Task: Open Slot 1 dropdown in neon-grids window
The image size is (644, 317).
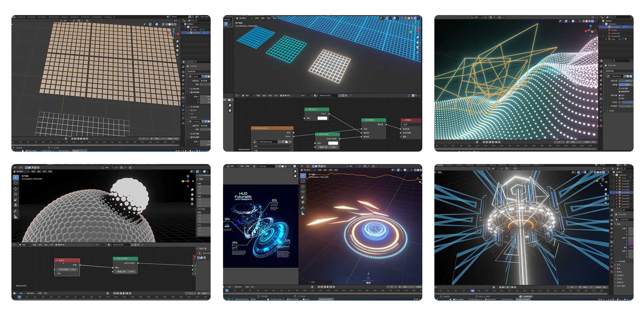Action: [x=306, y=96]
